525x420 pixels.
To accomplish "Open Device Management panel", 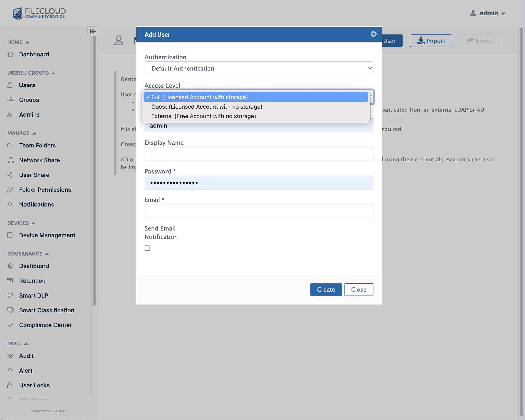I will point(47,235).
